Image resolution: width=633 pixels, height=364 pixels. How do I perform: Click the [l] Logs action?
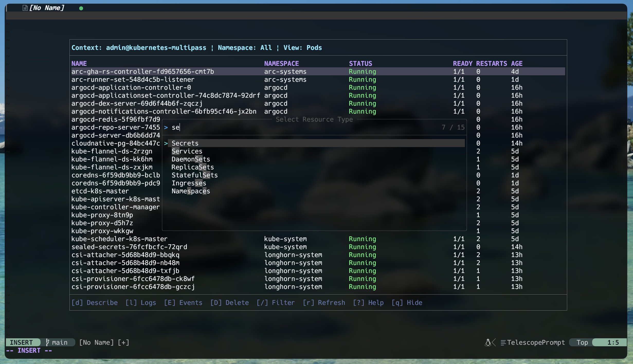pyautogui.click(x=141, y=303)
